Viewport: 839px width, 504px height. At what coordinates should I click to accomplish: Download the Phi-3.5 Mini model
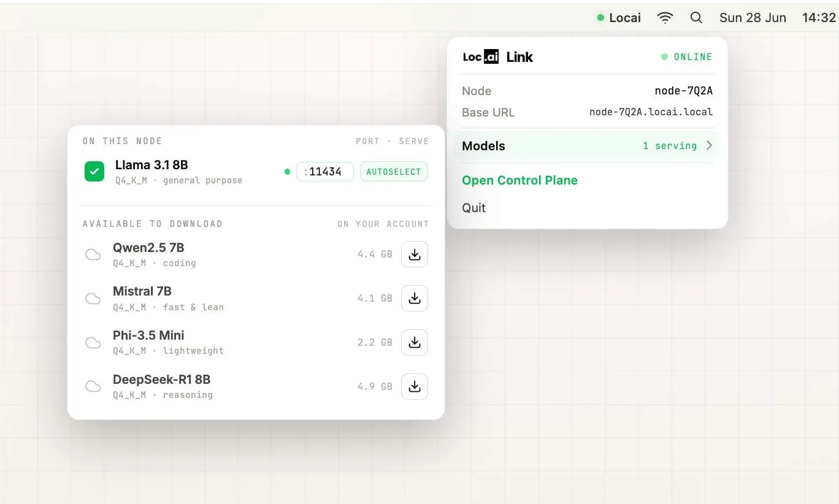pos(415,343)
